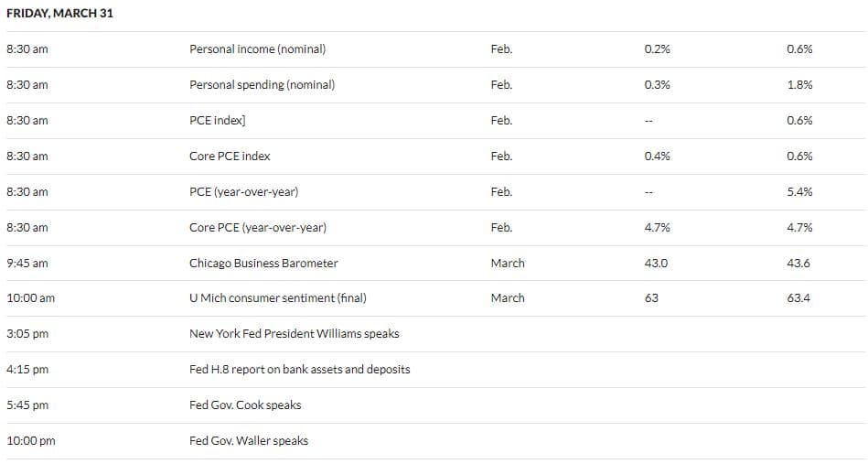Open the PCE (year-over-year) report

(x=243, y=192)
